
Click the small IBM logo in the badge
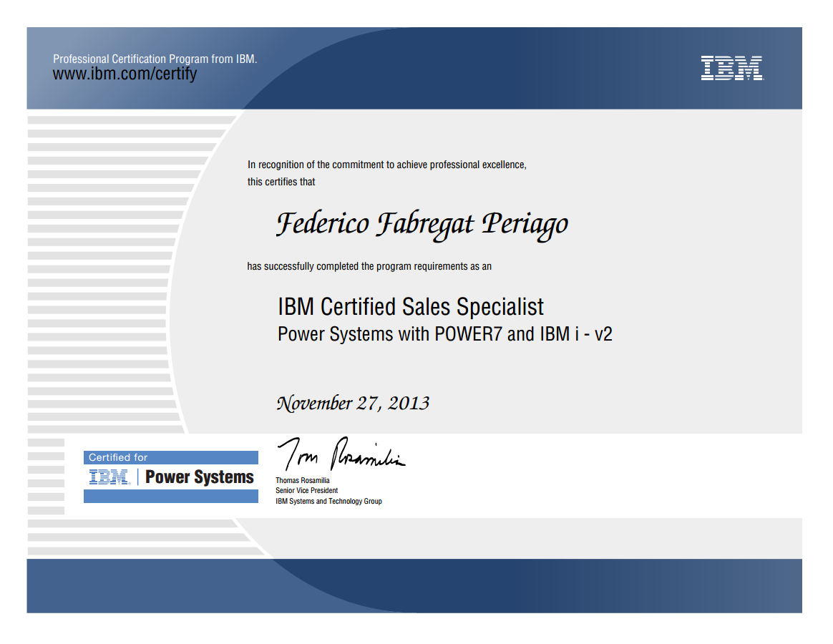[109, 477]
